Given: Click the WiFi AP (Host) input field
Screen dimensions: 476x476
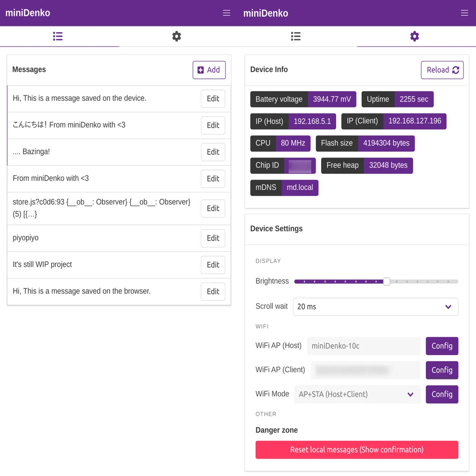Looking at the screenshot, I should tap(364, 346).
